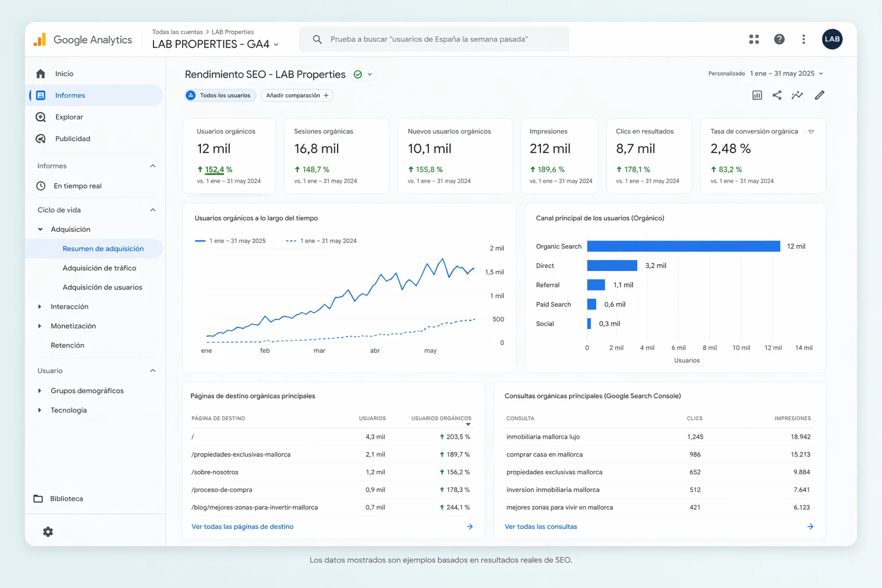Open Ver todas las páginas de destino link
Image resolution: width=882 pixels, height=588 pixels.
242,527
